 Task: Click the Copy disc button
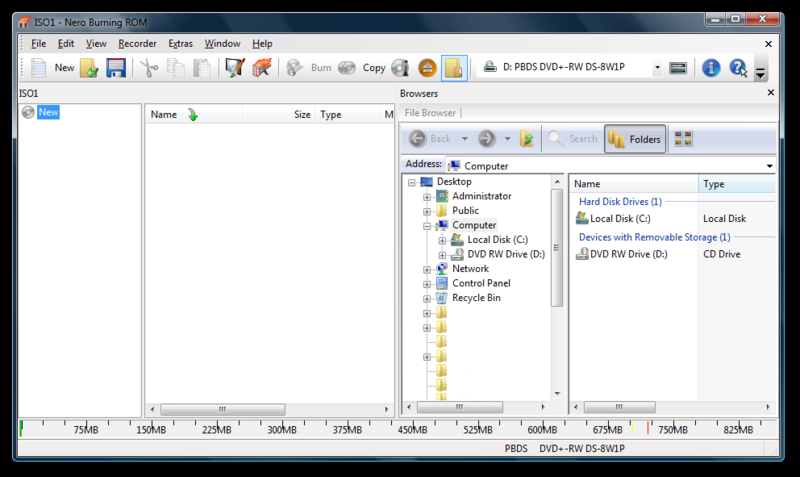click(x=362, y=68)
